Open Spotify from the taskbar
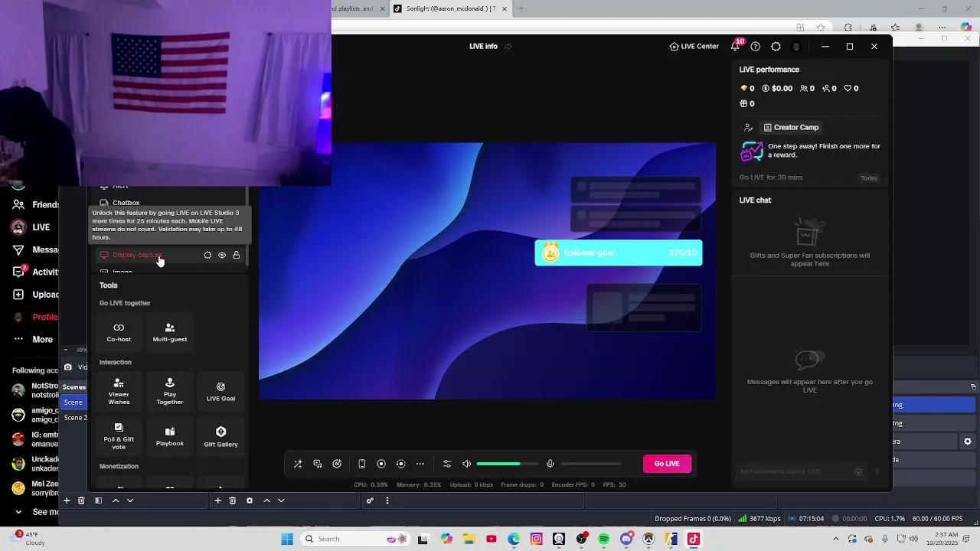The image size is (980, 551). (x=604, y=539)
